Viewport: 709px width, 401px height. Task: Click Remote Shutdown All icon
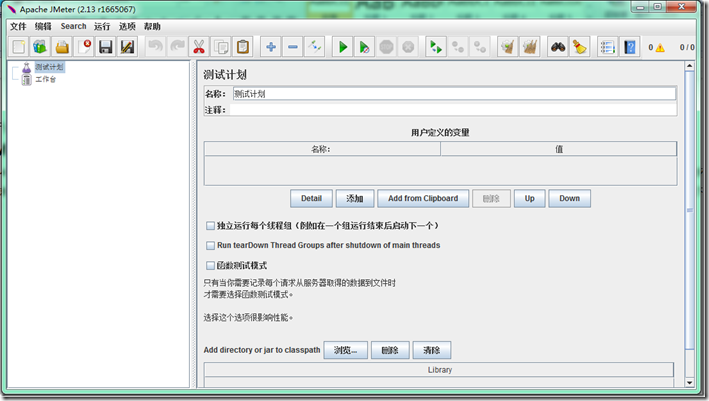[479, 47]
